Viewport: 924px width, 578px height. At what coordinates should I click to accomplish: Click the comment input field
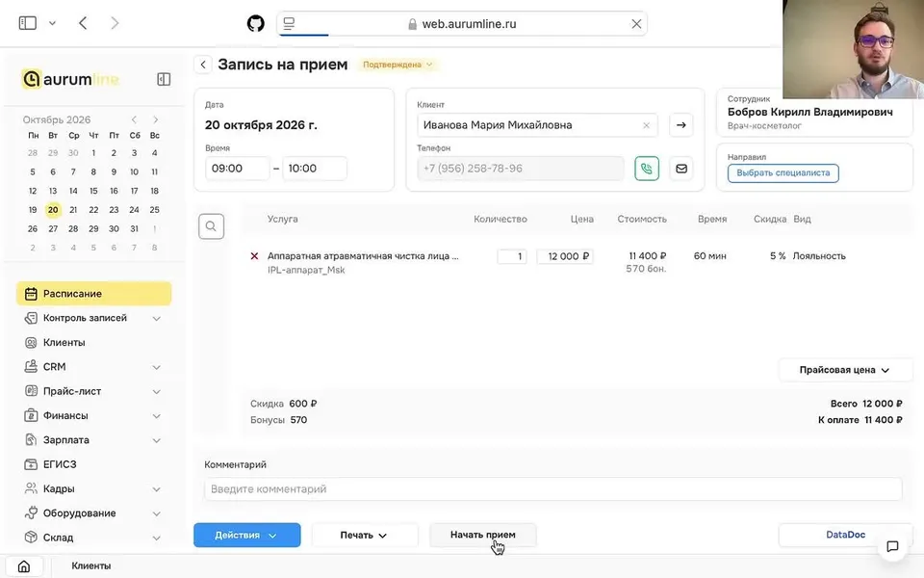click(x=552, y=489)
